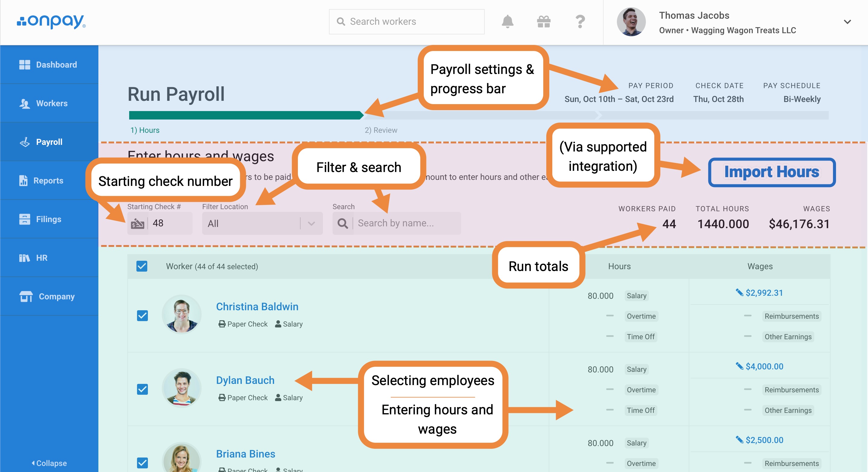Click Dylan Bauch's Reimbursements tag
Viewport: 868px width, 472px height.
pyautogui.click(x=792, y=390)
